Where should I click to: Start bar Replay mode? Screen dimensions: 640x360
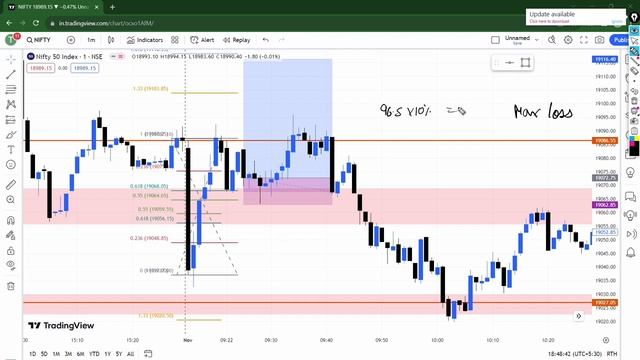coord(237,40)
